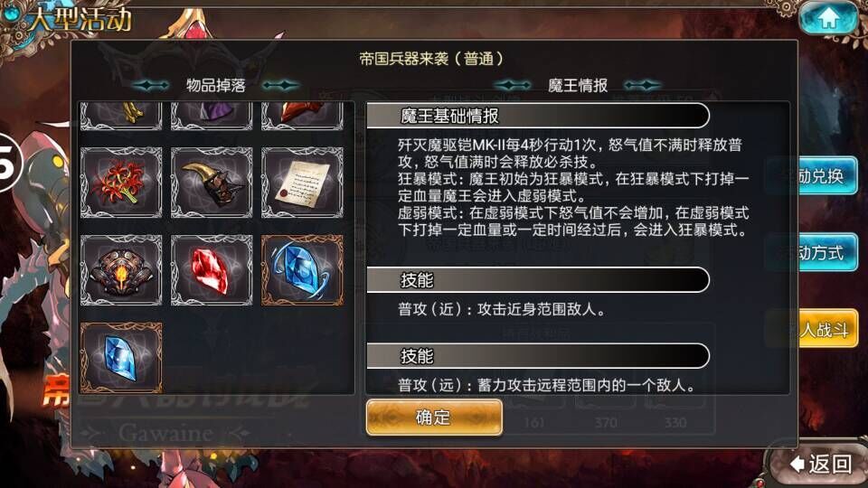Click the home icon button
Screen dimensions: 868x488
(827, 18)
